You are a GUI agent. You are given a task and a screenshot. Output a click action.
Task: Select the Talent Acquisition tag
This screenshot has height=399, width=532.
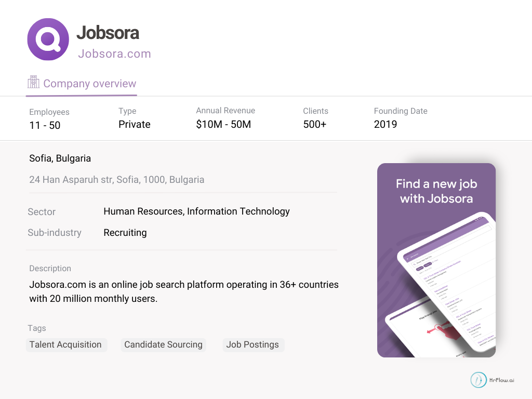pos(65,344)
